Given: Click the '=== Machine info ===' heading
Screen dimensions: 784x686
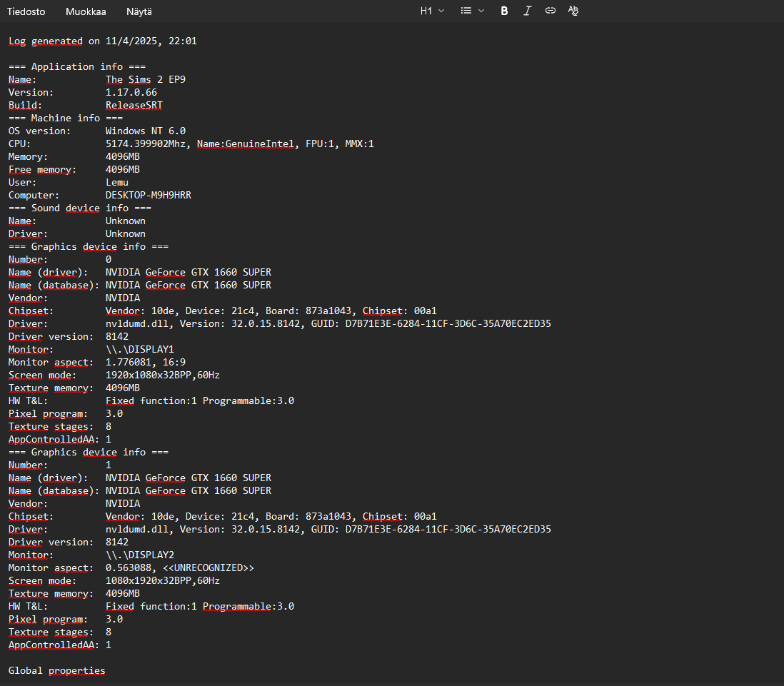Looking at the screenshot, I should click(x=66, y=118).
